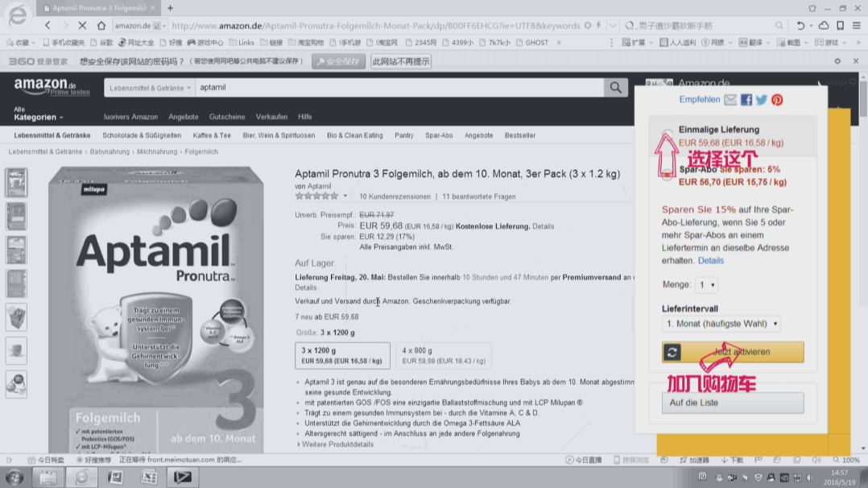Viewport: 868px width, 488px height.
Task: Open Gutscheine in the top navigation
Action: click(x=227, y=117)
